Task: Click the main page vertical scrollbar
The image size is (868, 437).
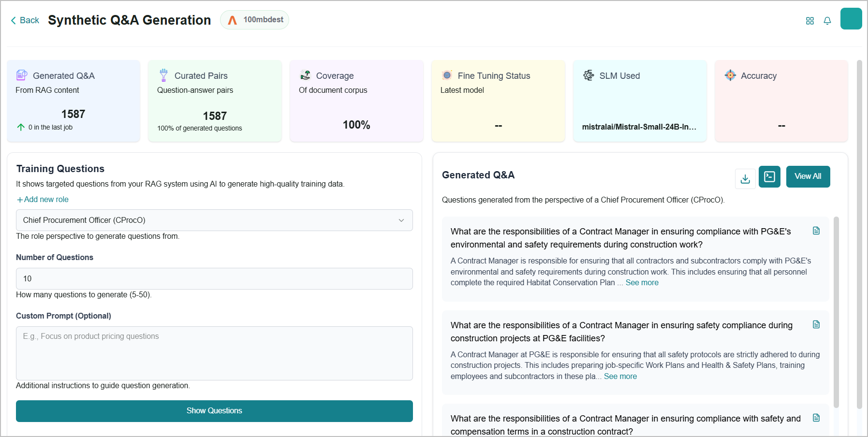Action: click(x=859, y=234)
